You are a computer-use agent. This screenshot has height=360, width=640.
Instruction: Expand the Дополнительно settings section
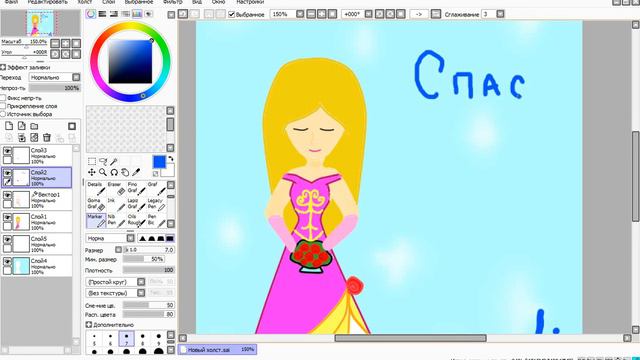click(x=89, y=324)
